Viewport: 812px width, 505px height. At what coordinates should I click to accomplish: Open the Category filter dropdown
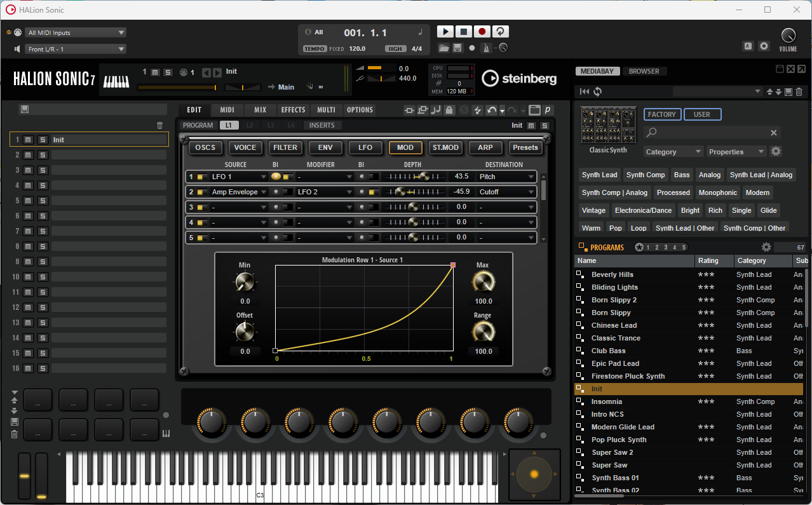pos(673,152)
